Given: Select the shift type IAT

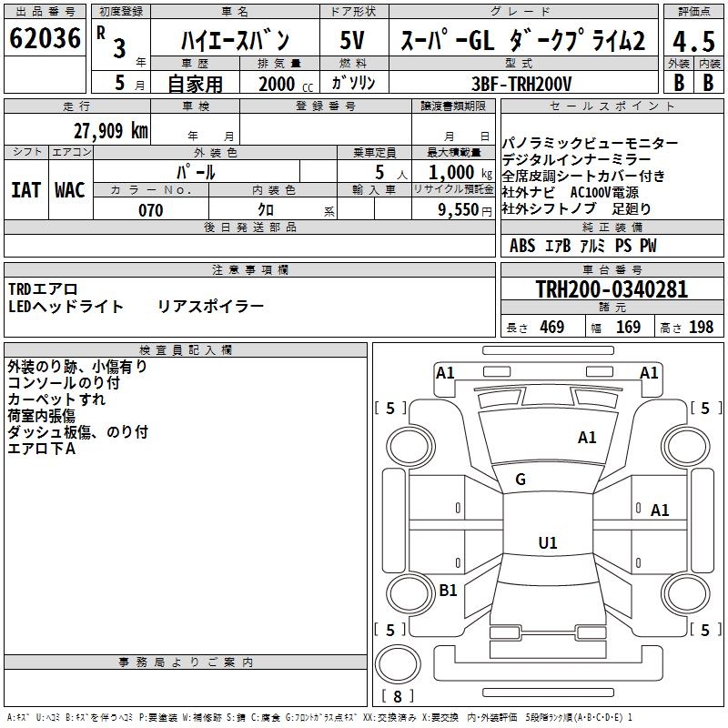Looking at the screenshot, I should coord(26,190).
